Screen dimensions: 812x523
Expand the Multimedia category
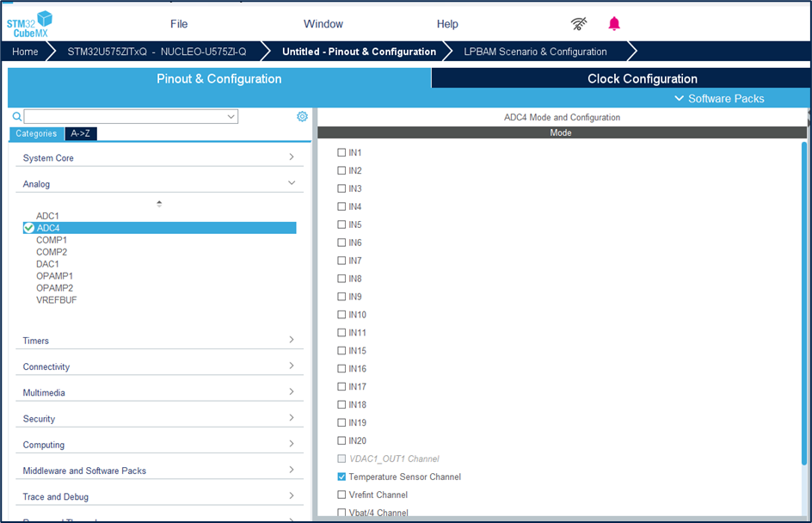tap(159, 392)
